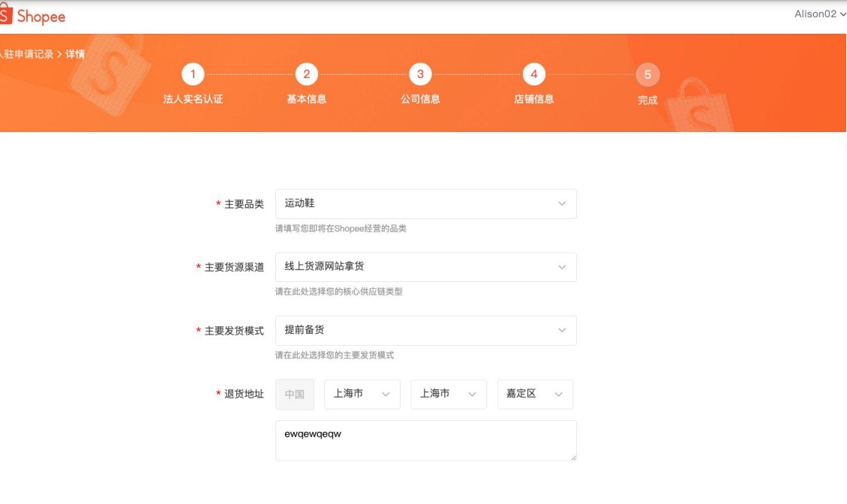Open the 主要发货模式 dropdown with 提前备货
The height and width of the screenshot is (504, 847).
pyautogui.click(x=425, y=330)
